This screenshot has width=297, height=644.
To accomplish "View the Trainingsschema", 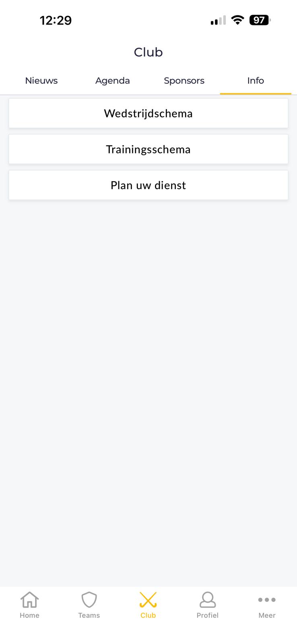I will (x=148, y=149).
